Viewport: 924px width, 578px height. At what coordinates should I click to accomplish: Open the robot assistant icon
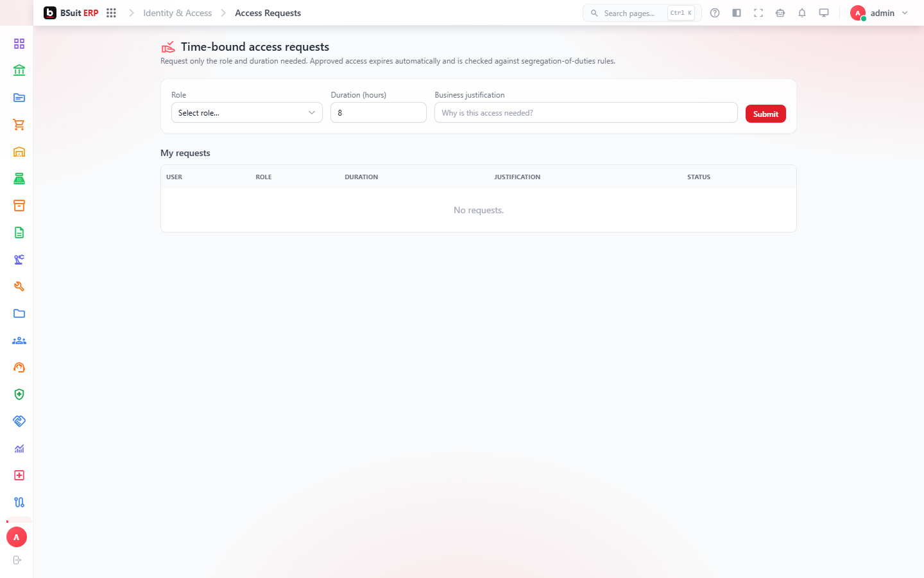tap(780, 13)
